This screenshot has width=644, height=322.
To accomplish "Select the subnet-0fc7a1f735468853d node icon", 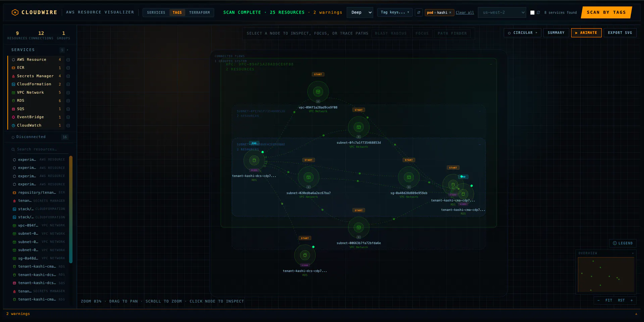I will click(x=359, y=127).
